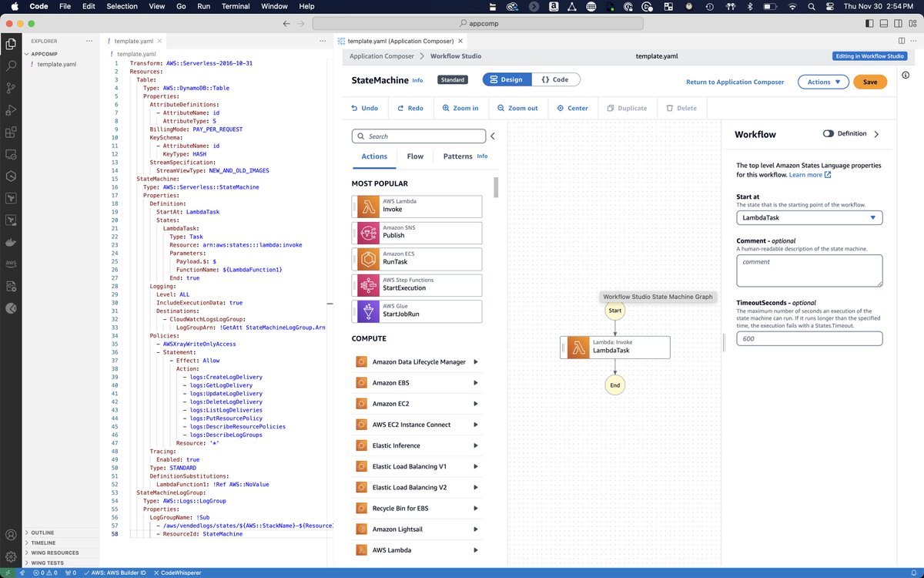Click the errors and warnings status item

(45, 573)
